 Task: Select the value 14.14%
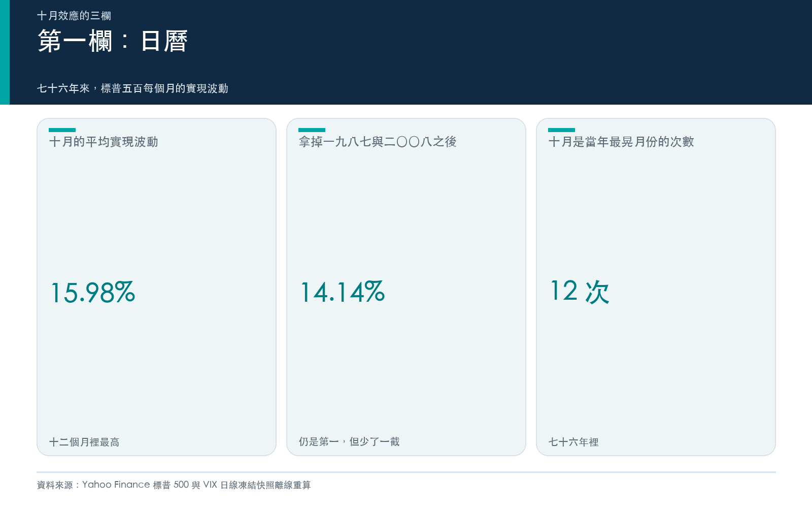(343, 292)
